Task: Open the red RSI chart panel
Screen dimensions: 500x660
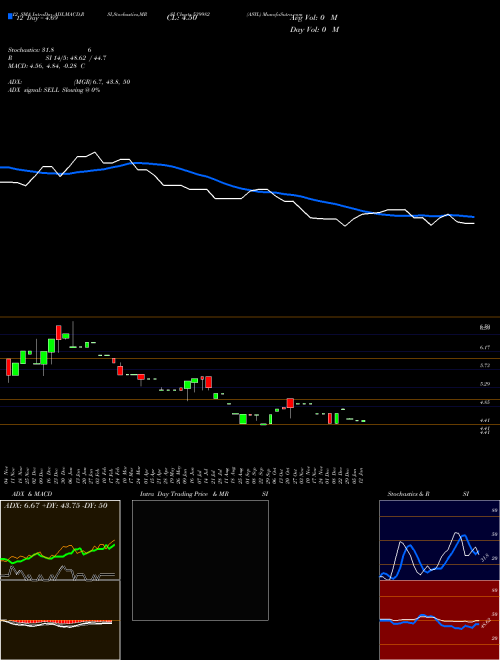Action: (439, 620)
